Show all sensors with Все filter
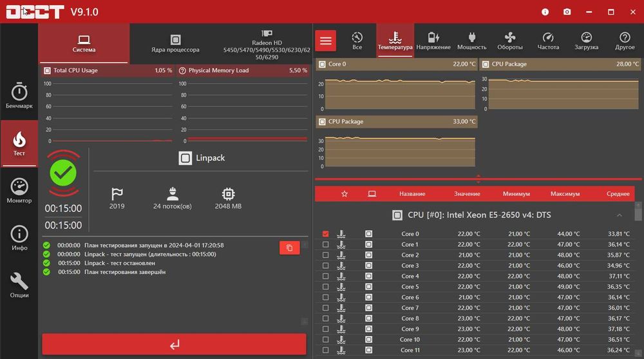This screenshot has width=644, height=359. point(357,41)
